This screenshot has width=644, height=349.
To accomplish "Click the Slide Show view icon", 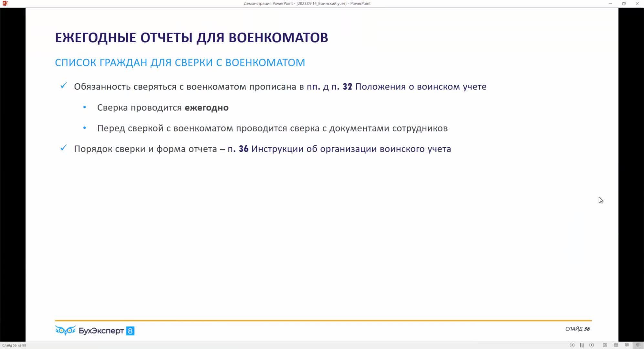I will point(638,345).
